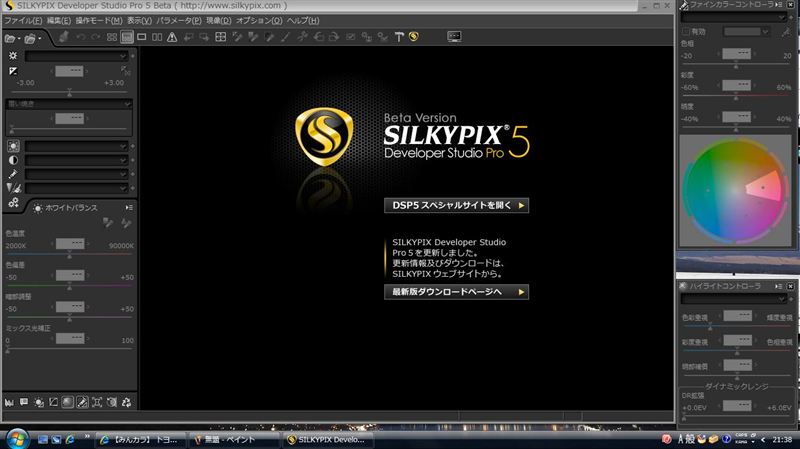Click the hammer tool icon in toolbar
The width and height of the screenshot is (800, 449).
point(399,37)
